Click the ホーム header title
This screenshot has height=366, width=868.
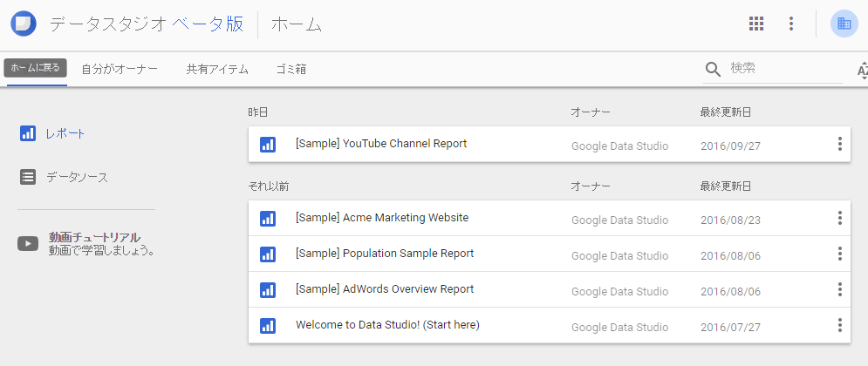[297, 24]
